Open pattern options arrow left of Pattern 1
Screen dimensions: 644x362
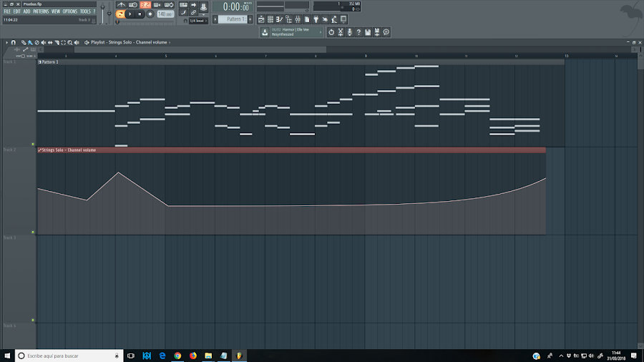tap(215, 19)
